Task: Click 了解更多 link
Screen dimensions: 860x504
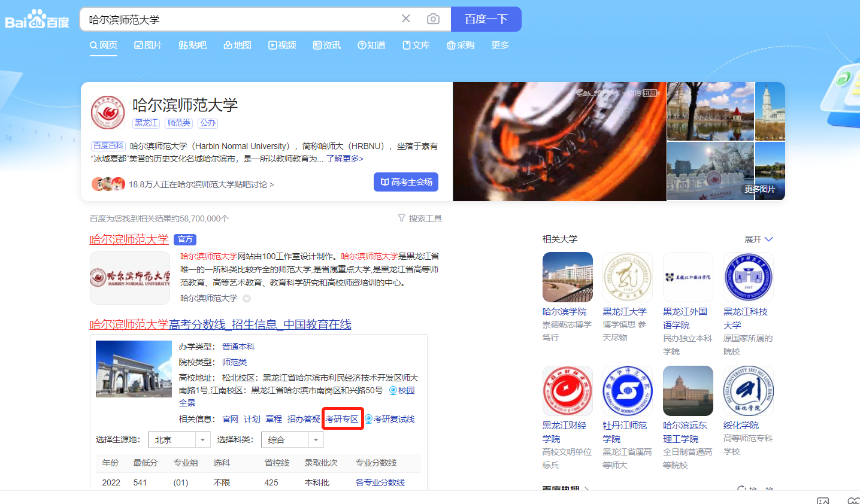Action: click(345, 159)
